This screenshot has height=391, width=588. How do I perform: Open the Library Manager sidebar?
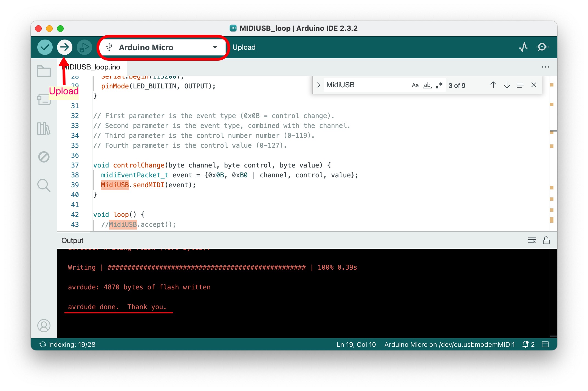click(44, 129)
